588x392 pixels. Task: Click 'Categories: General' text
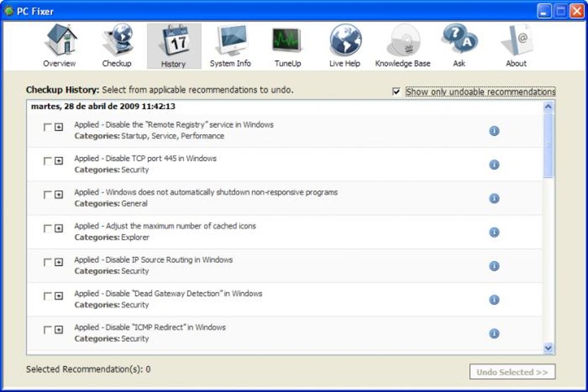tap(111, 203)
